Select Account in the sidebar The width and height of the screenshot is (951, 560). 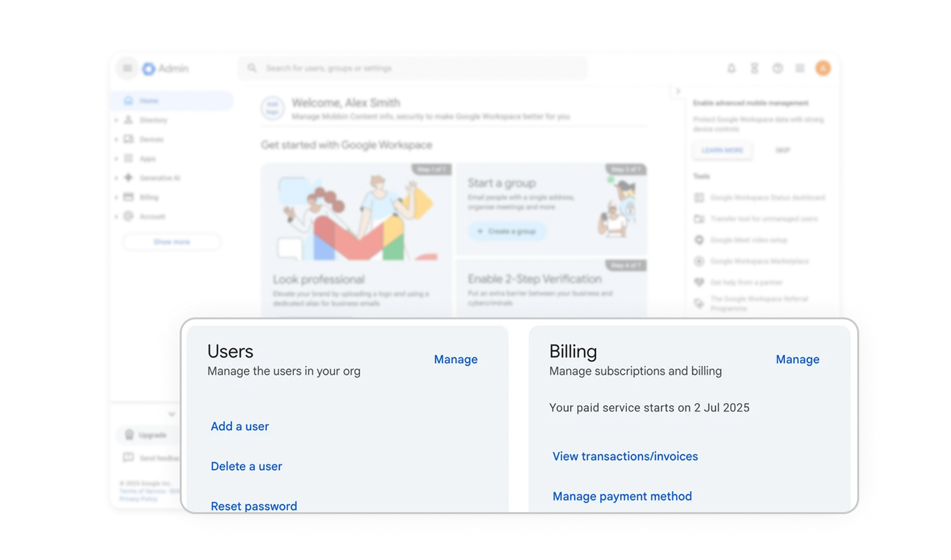coord(152,216)
